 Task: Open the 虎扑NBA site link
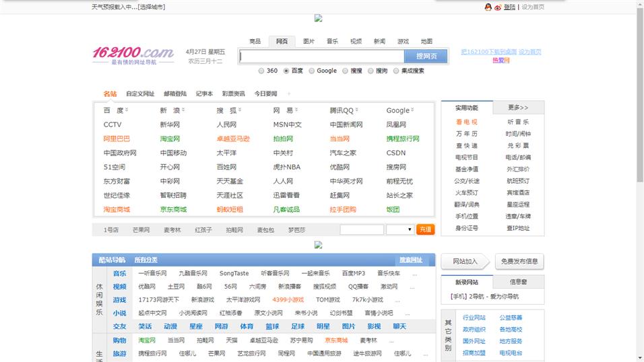(287, 167)
